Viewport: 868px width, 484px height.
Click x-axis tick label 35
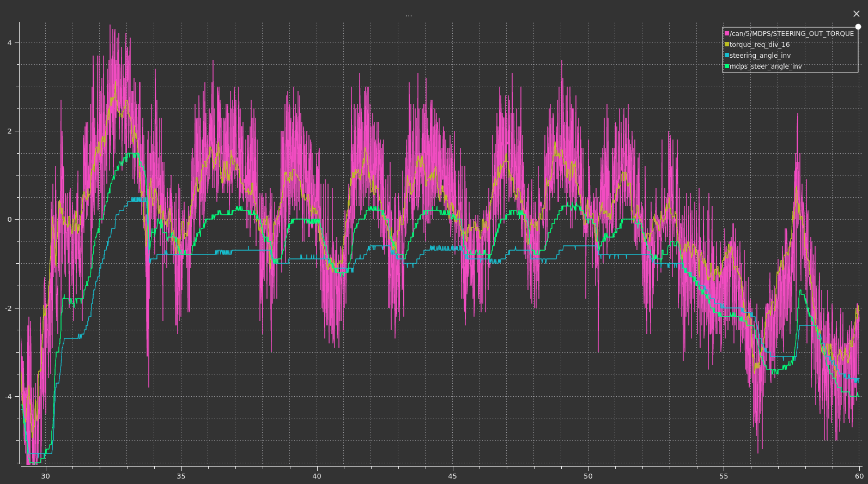click(181, 476)
